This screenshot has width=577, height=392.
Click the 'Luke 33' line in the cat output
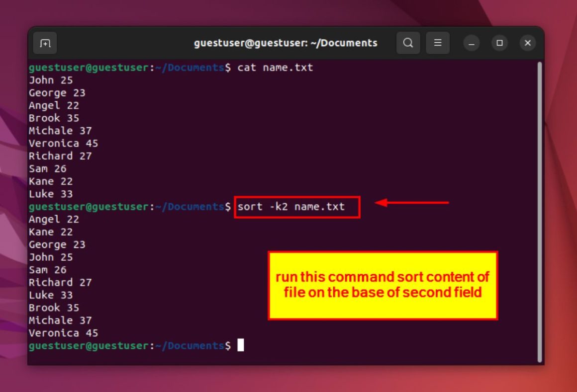pyautogui.click(x=51, y=194)
